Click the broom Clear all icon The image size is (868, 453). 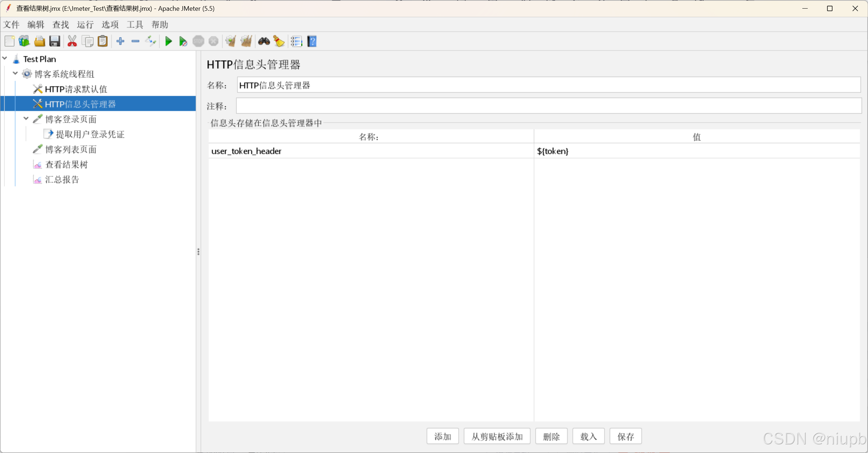pyautogui.click(x=246, y=41)
